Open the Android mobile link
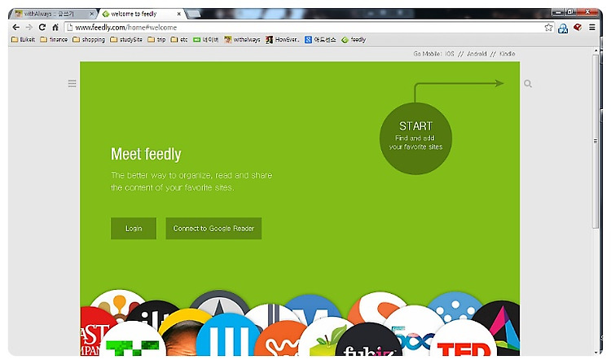The height and width of the screenshot is (364, 611). [477, 54]
